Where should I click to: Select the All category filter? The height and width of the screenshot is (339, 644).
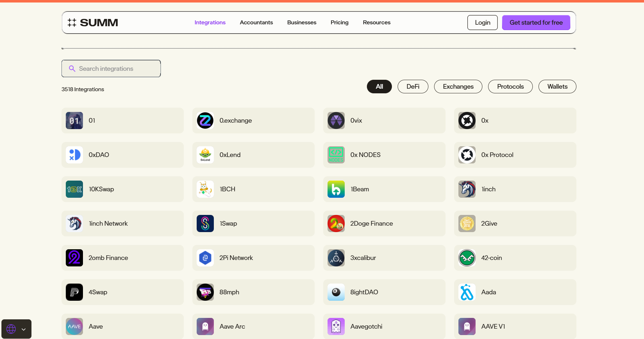point(379,87)
